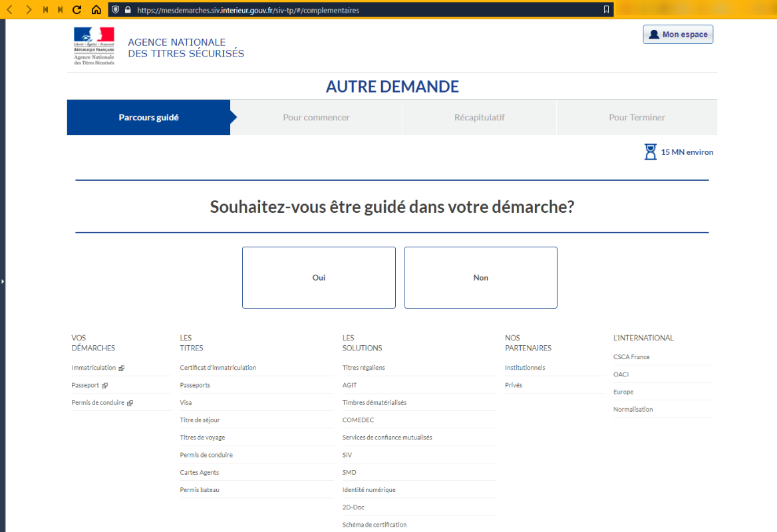Click the padlock site security icon
The height and width of the screenshot is (532, 777).
[127, 10]
